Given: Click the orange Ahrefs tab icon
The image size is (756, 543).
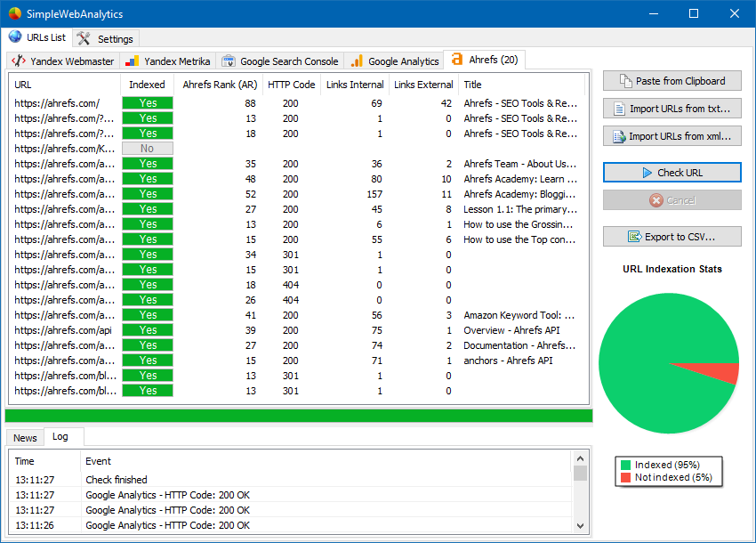Looking at the screenshot, I should pyautogui.click(x=457, y=60).
